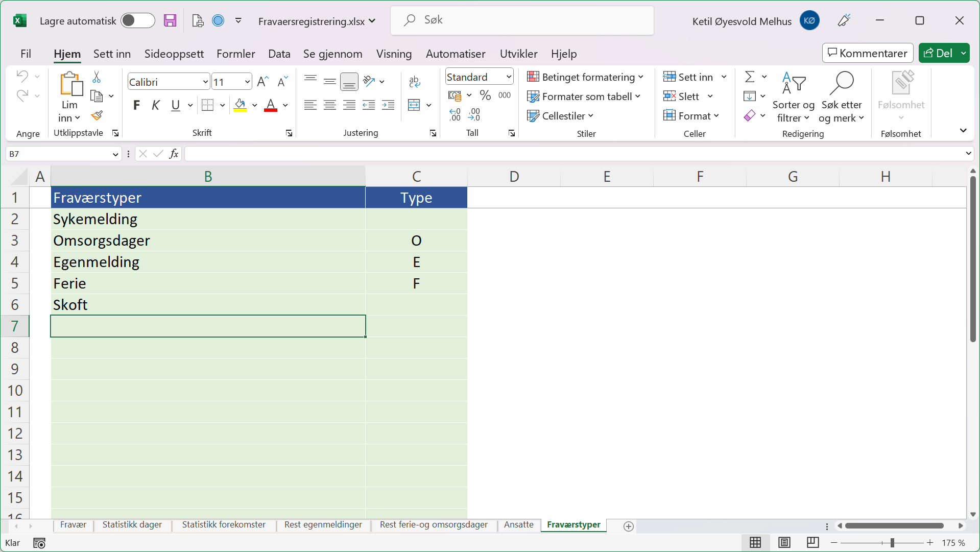Image resolution: width=980 pixels, height=552 pixels.
Task: Toggle align right
Action: 349,105
